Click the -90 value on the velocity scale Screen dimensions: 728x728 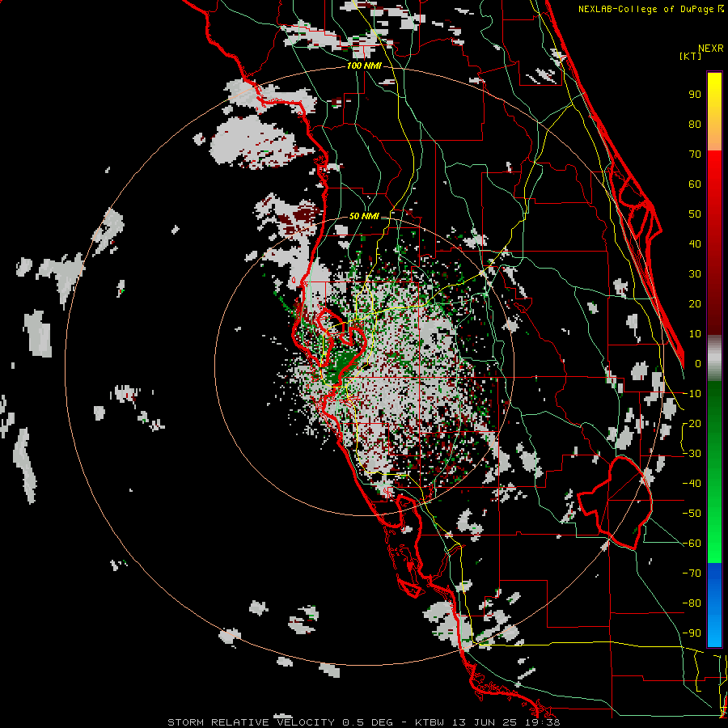(x=692, y=633)
